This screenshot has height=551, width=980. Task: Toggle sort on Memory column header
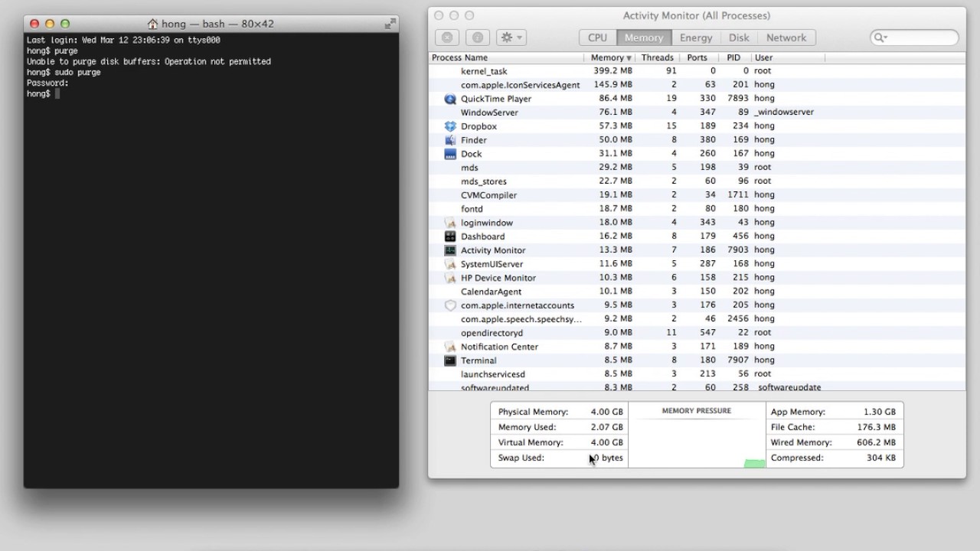point(611,57)
